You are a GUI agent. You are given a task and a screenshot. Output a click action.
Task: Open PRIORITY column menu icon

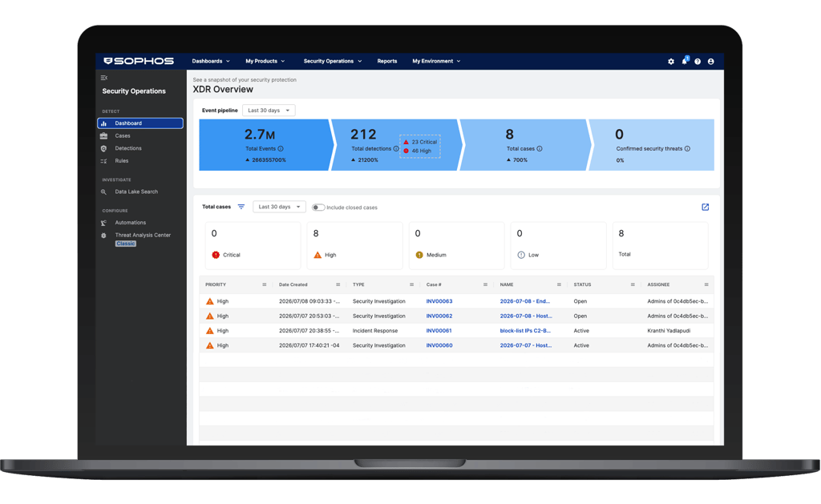265,284
